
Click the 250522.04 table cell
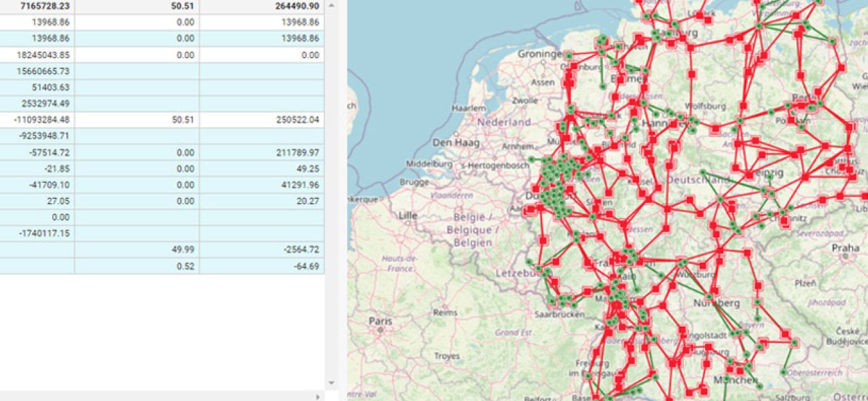click(x=262, y=120)
